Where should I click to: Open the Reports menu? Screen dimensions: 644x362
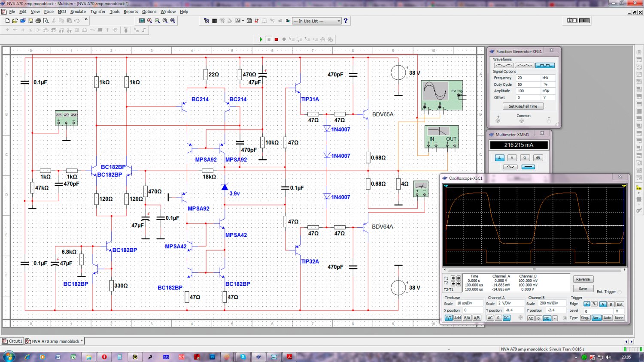[x=131, y=12]
